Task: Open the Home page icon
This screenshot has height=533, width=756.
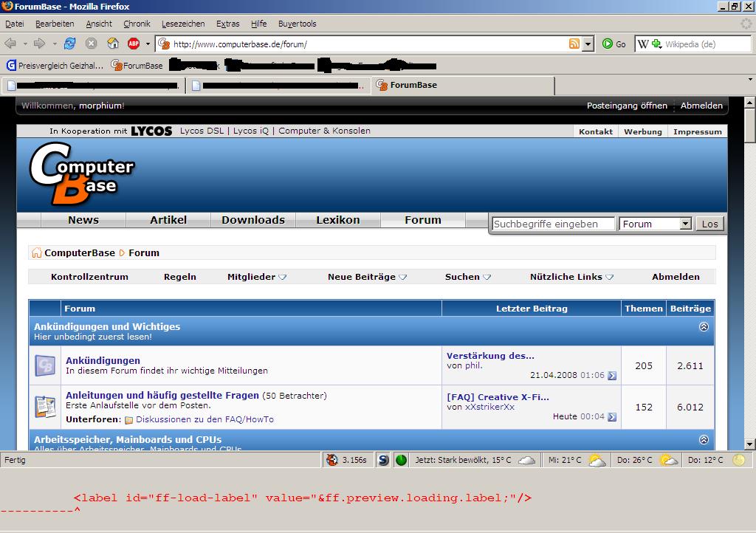Action: point(113,44)
